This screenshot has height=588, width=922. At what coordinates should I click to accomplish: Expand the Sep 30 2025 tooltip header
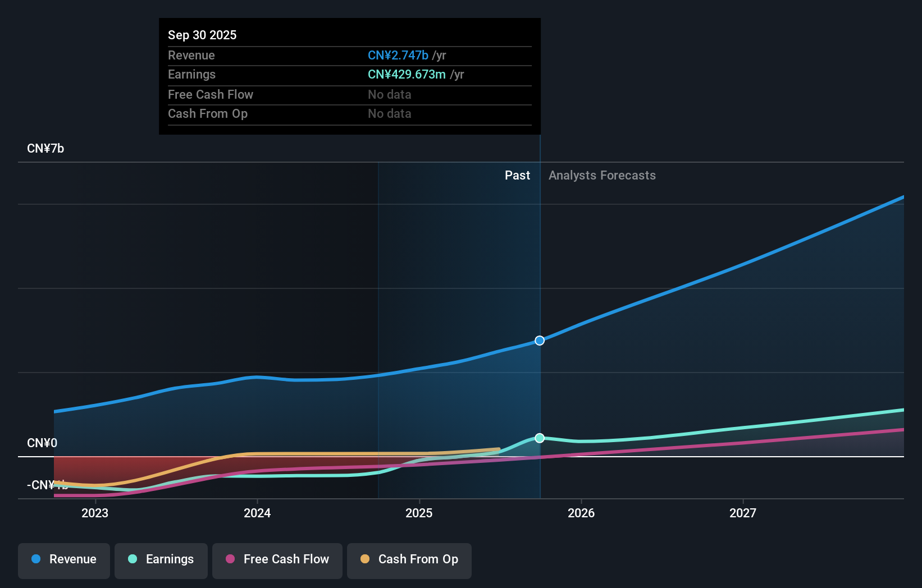202,35
